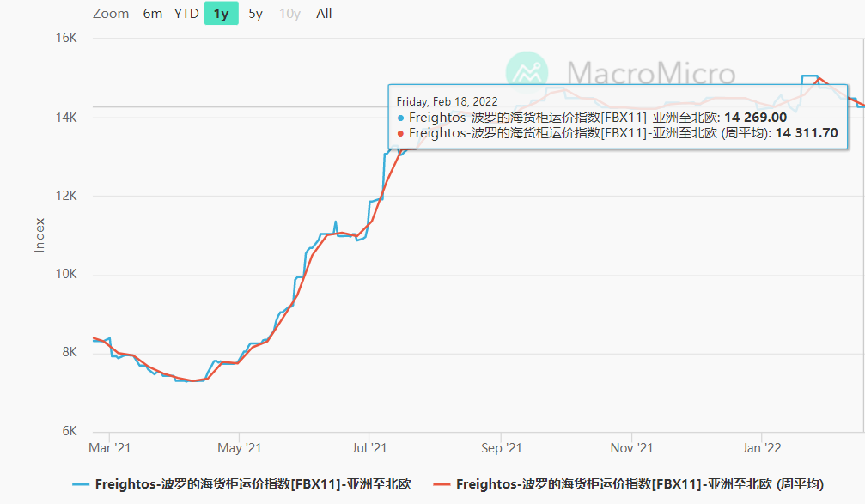
Task: Switch to the YTD time range
Action: (x=186, y=14)
